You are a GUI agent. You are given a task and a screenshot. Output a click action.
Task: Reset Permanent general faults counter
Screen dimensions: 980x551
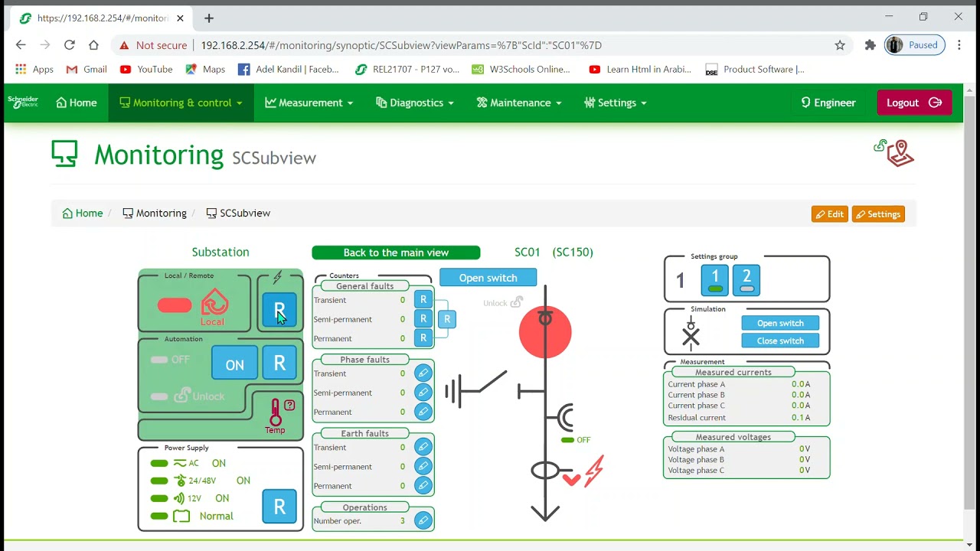click(x=423, y=337)
